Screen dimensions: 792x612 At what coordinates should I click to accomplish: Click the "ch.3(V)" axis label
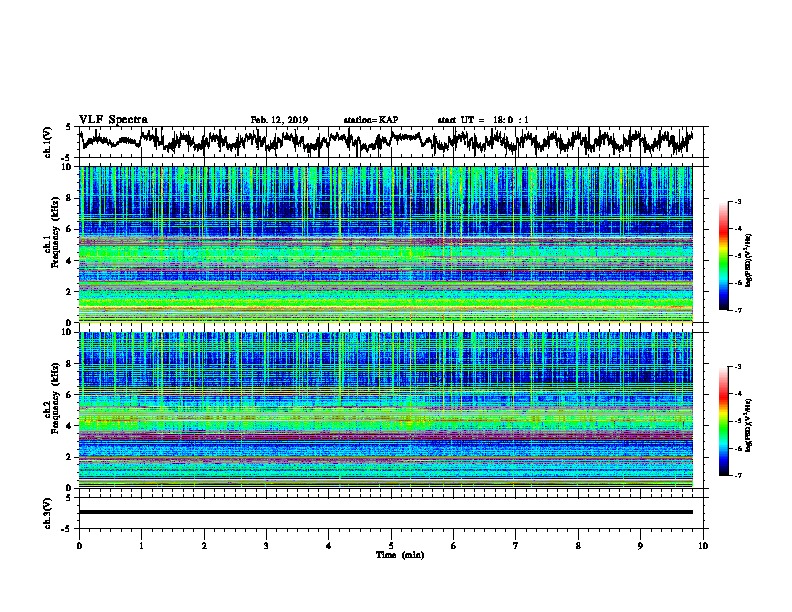tap(47, 513)
